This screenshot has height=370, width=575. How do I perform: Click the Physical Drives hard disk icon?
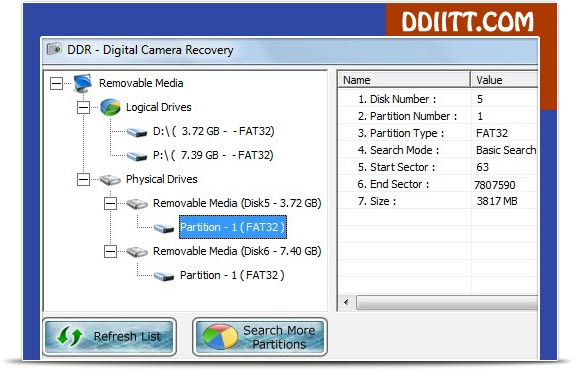pos(110,180)
